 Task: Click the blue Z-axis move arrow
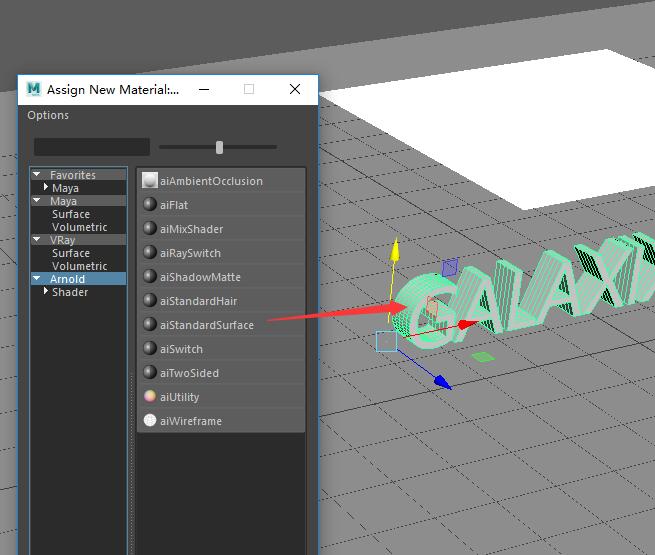[x=442, y=382]
